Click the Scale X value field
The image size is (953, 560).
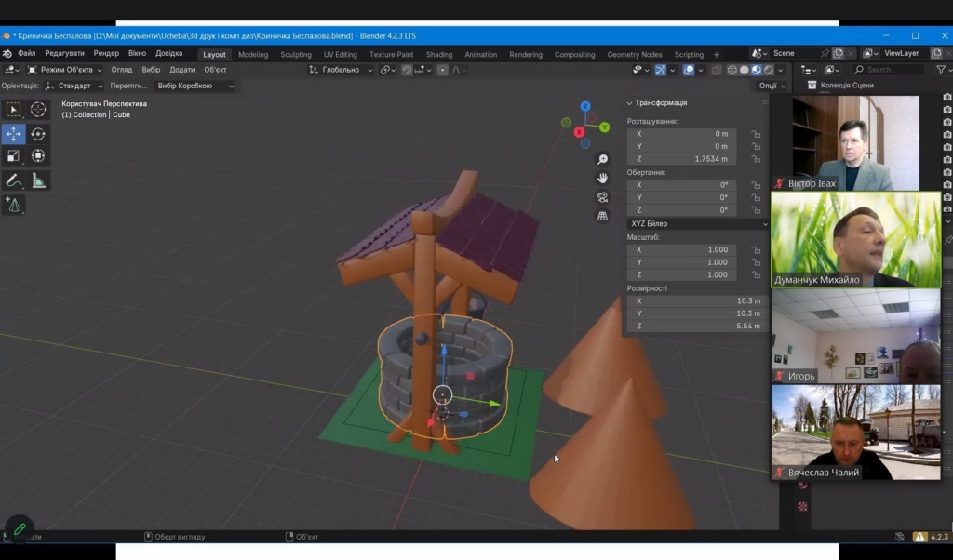point(682,250)
